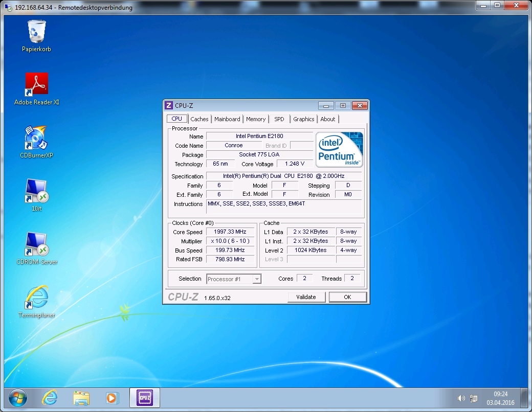The height and width of the screenshot is (412, 532).
Task: Open the SPD tab
Action: (x=279, y=119)
